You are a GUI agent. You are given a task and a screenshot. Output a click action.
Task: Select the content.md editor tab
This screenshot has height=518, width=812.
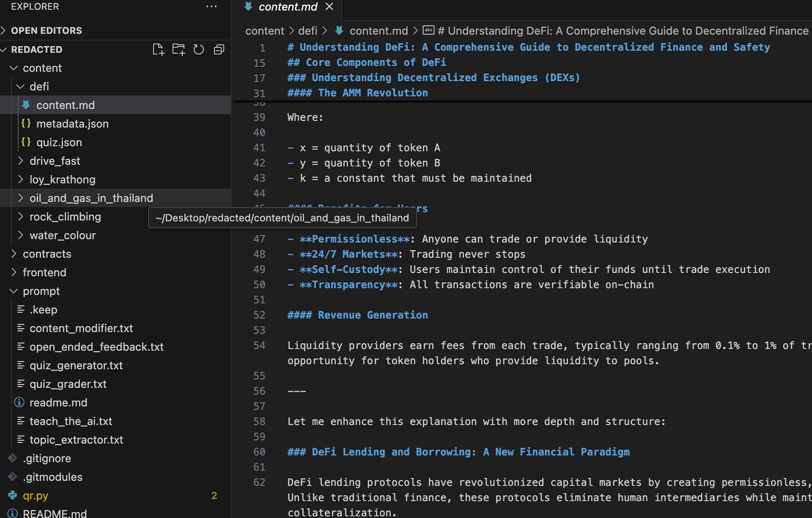tap(288, 7)
